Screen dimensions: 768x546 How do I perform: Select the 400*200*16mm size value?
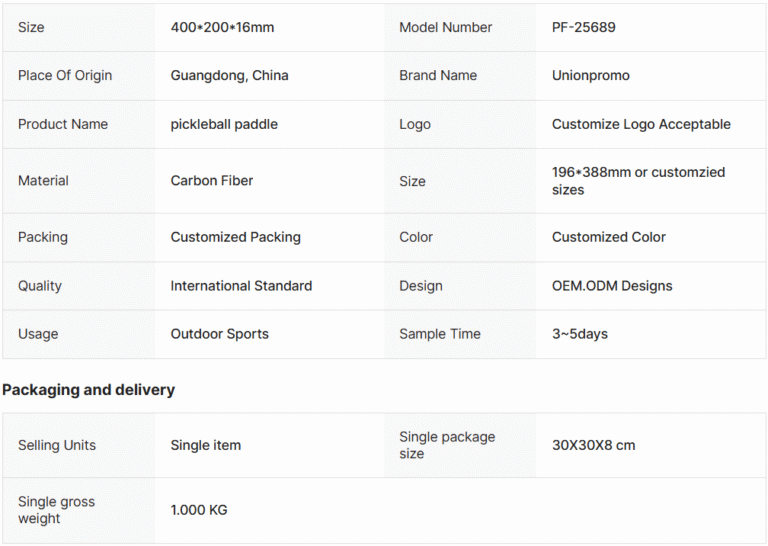pyautogui.click(x=222, y=27)
